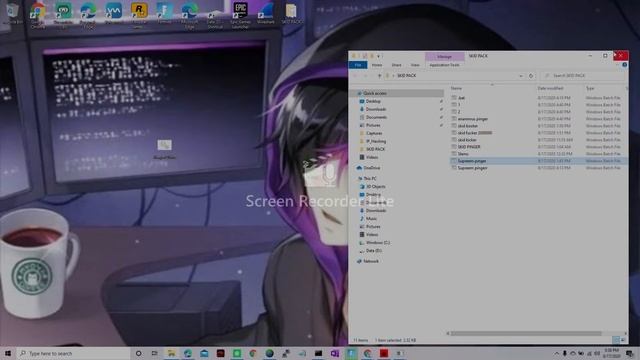Open Wireshark desktop shortcut
This screenshot has height=360, width=640.
click(x=266, y=13)
